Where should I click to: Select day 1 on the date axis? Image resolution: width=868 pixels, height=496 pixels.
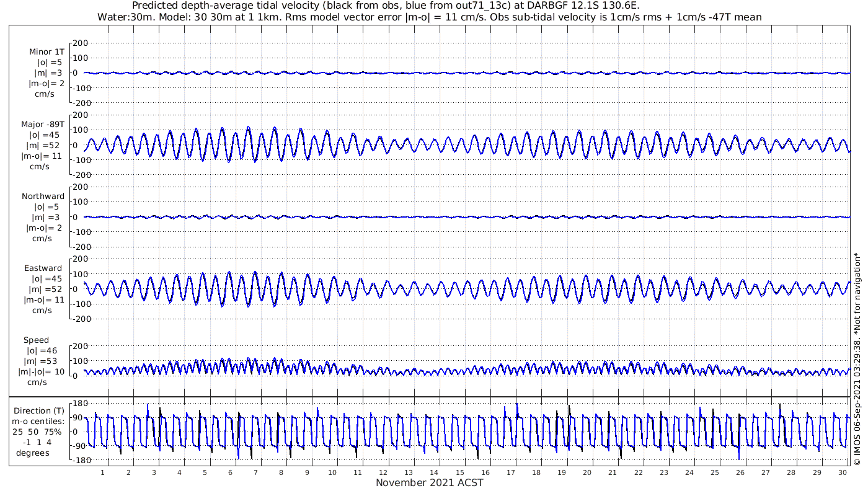tap(103, 472)
